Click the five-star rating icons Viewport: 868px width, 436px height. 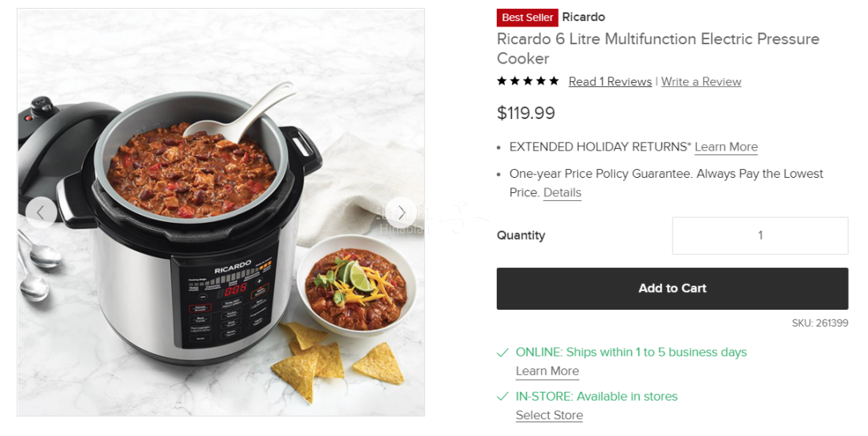[528, 81]
